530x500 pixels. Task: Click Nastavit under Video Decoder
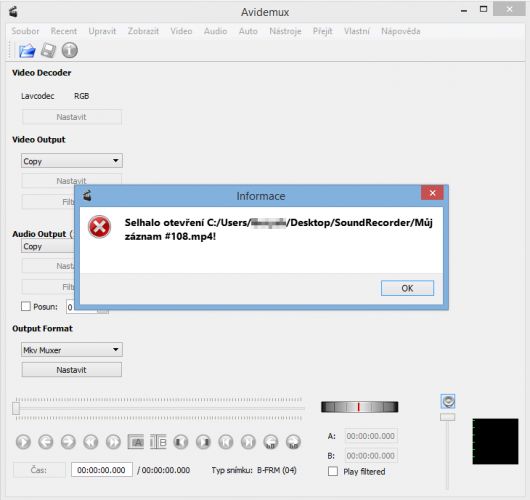[x=72, y=117]
